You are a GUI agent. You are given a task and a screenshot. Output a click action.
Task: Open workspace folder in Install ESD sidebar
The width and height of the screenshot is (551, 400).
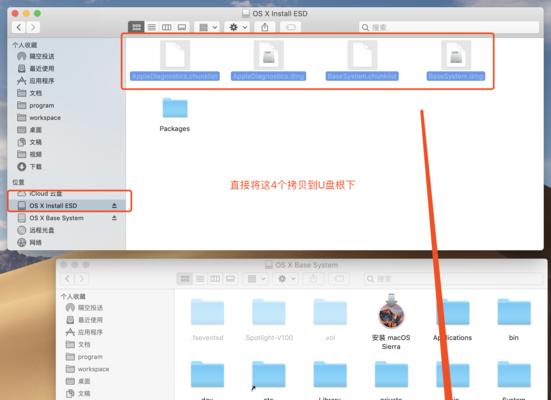coord(39,118)
